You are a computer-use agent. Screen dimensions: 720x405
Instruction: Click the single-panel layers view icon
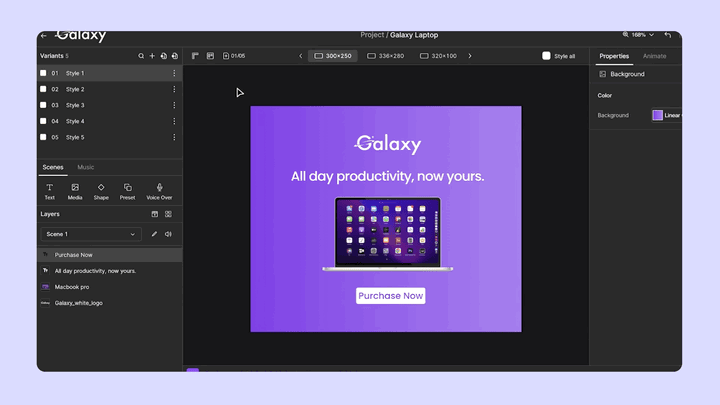[155, 214]
